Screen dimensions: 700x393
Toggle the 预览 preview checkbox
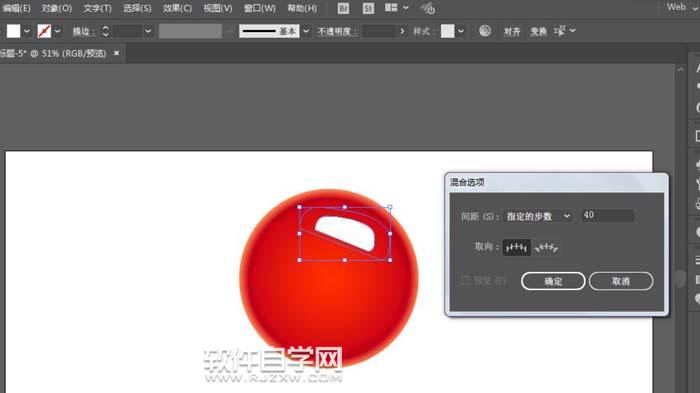point(465,280)
